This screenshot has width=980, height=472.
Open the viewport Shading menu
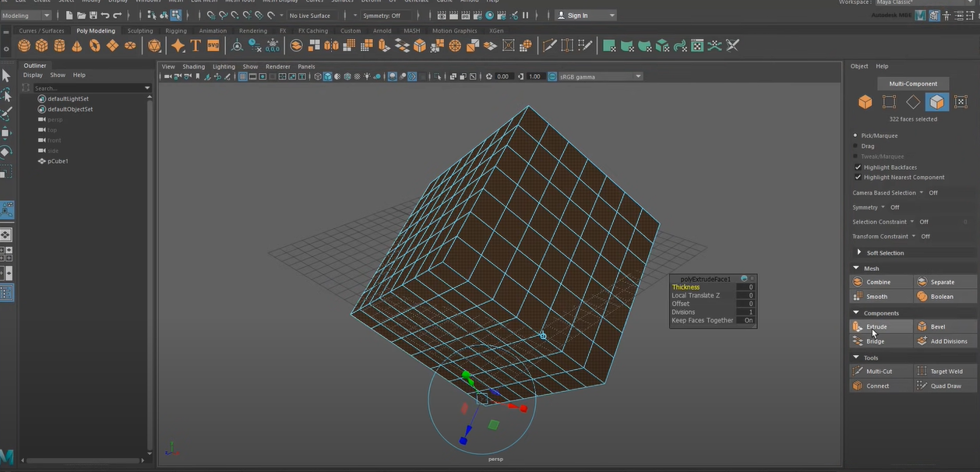tap(194, 67)
